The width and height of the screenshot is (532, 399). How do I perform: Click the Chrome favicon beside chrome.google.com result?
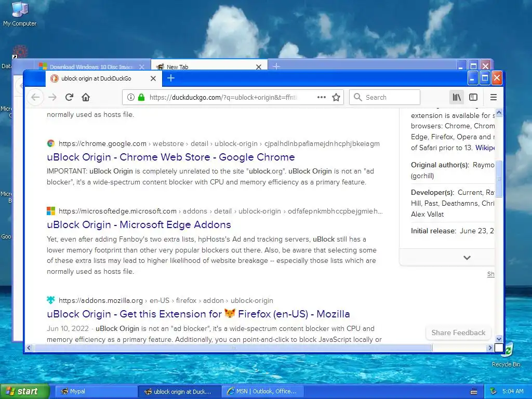pyautogui.click(x=51, y=143)
